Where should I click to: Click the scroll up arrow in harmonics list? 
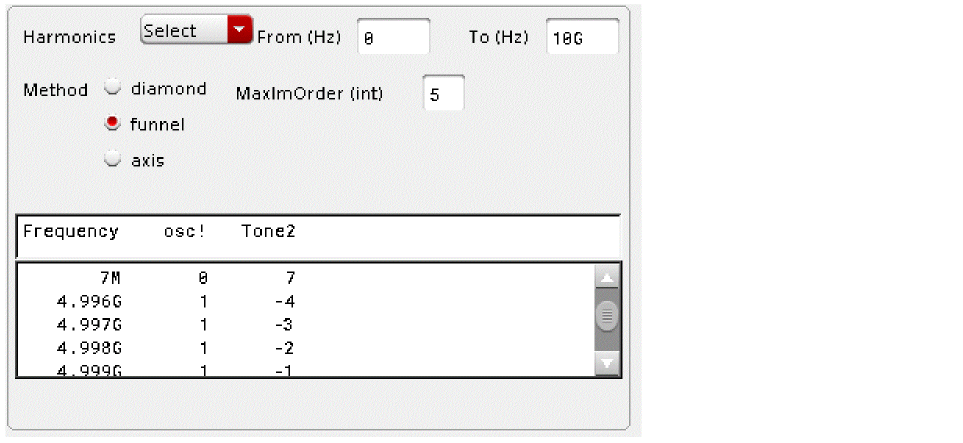(606, 279)
